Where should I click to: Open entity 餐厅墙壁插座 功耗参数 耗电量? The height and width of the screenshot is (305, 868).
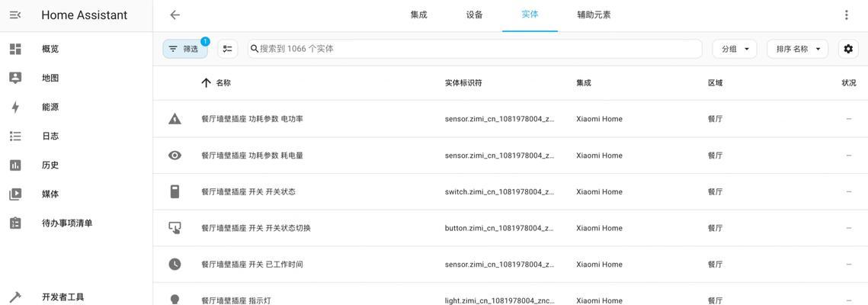[x=252, y=156]
